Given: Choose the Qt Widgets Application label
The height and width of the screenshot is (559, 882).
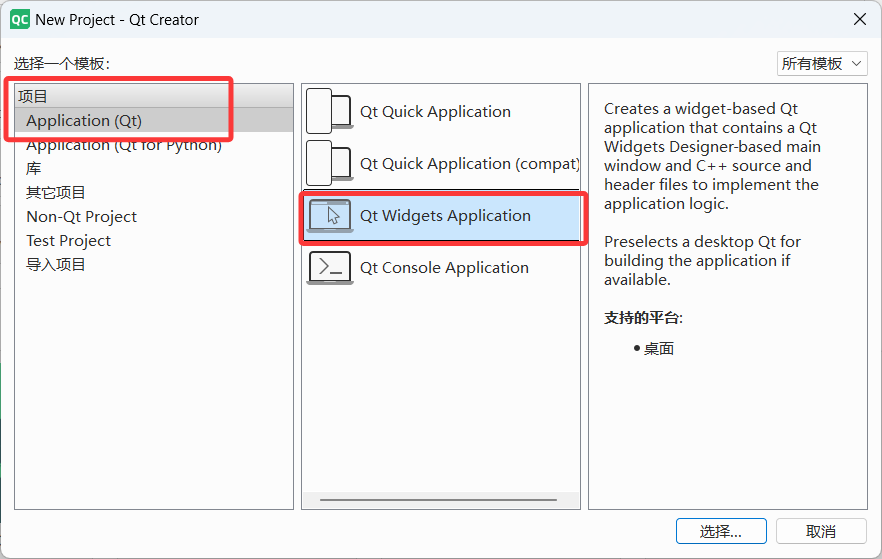Looking at the screenshot, I should coord(445,216).
